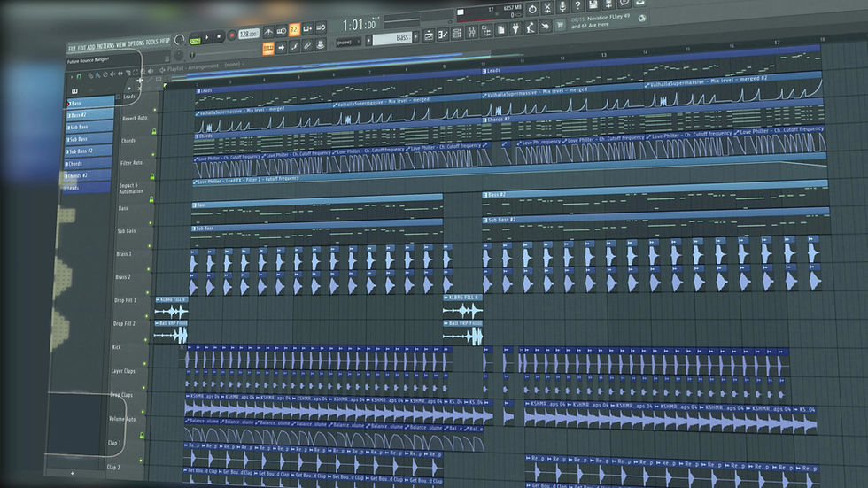The image size is (868, 488).
Task: Open the snap (none) dropdown
Action: point(348,42)
